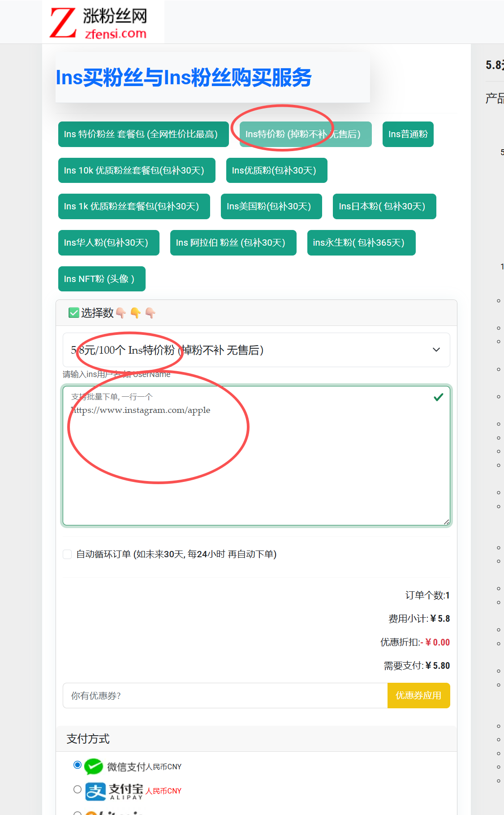
Task: Click the Ins NFT粉 (头像) button
Action: [x=102, y=279]
